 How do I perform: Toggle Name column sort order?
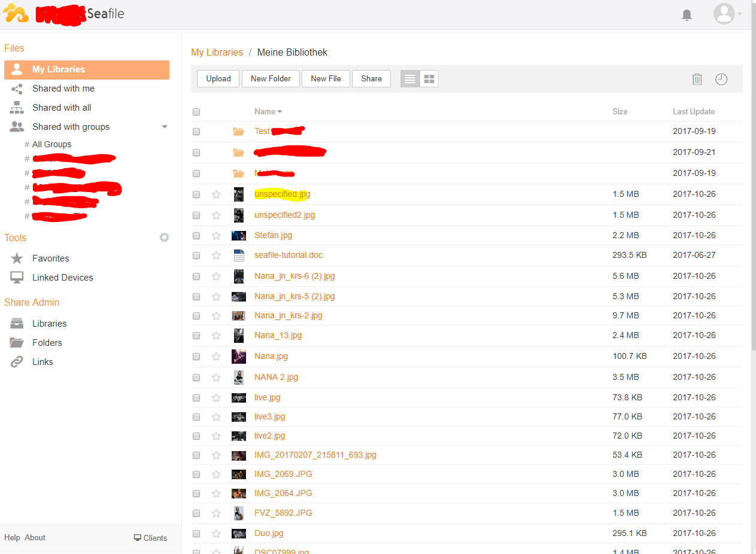[268, 112]
